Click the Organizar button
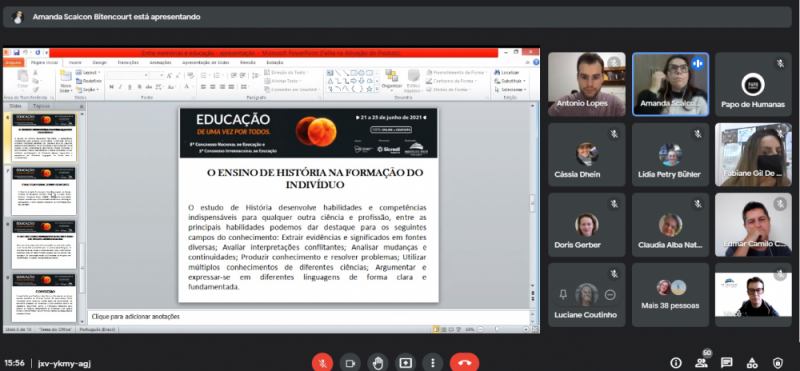800x371 pixels. click(x=391, y=80)
